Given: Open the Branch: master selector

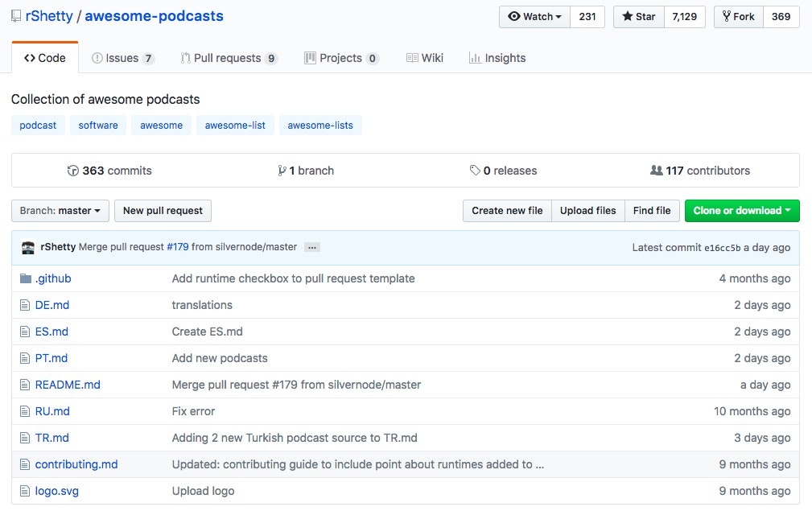Looking at the screenshot, I should pyautogui.click(x=60, y=210).
